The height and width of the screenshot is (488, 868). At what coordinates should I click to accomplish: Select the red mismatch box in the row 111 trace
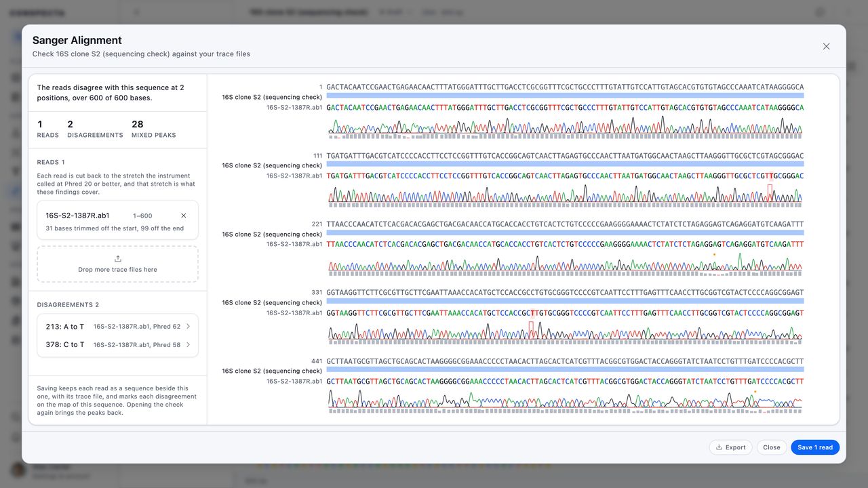point(770,193)
